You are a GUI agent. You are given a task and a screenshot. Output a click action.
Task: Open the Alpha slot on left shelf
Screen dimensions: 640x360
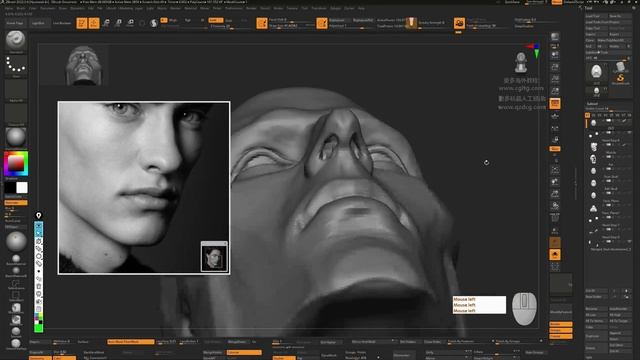[x=16, y=90]
